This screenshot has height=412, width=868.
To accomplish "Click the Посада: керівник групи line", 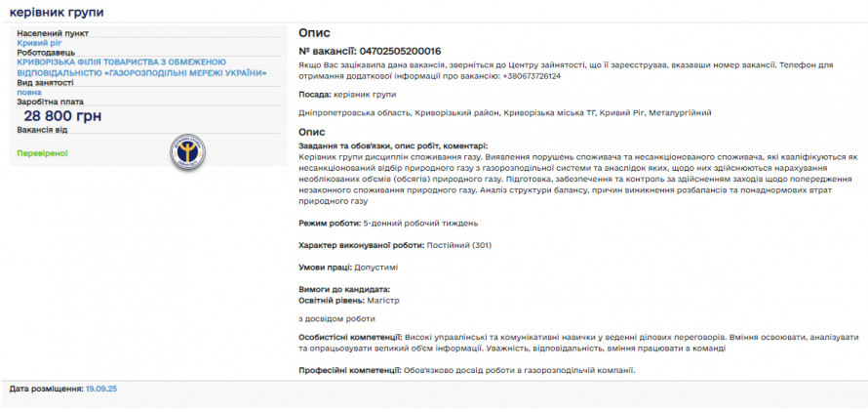I will pos(347,94).
